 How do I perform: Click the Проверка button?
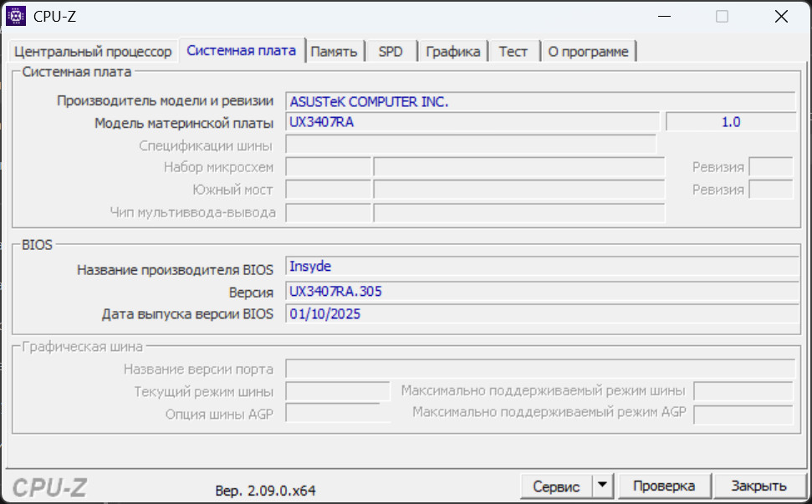click(664, 486)
